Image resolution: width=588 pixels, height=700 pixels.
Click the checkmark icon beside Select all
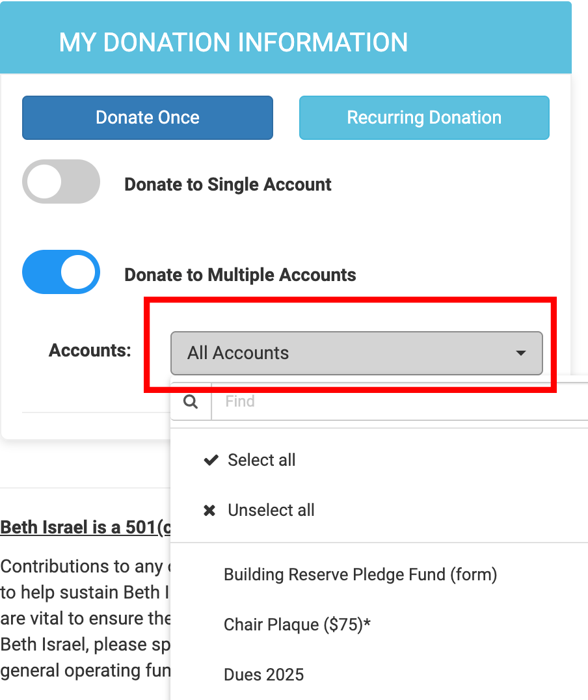[x=210, y=461]
